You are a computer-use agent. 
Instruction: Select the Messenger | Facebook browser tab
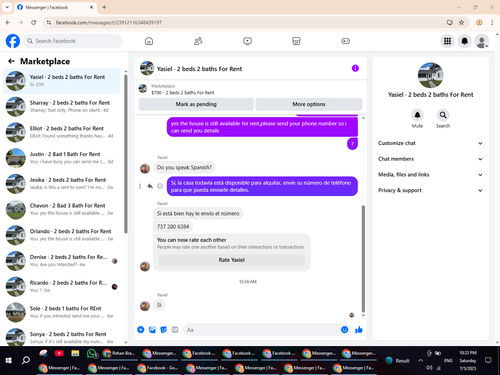pyautogui.click(x=55, y=7)
